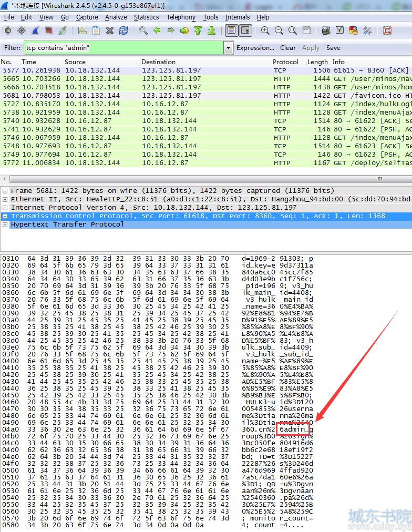
Task: Select packet number 5577
Action: (206, 70)
